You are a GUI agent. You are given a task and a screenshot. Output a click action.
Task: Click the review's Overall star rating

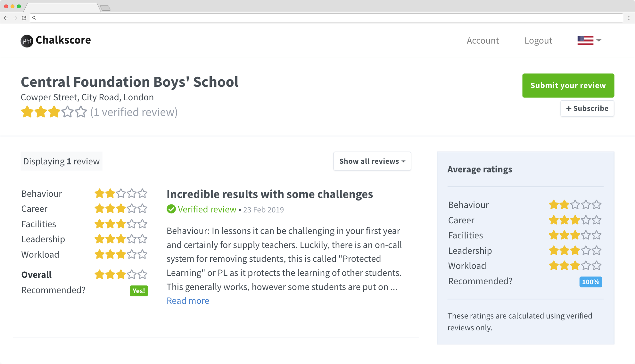tap(121, 275)
